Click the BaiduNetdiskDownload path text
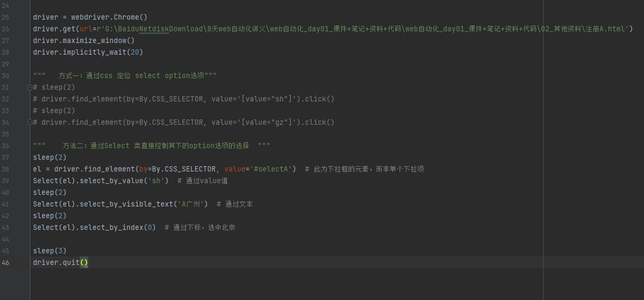The height and width of the screenshot is (300, 644). pyautogui.click(x=158, y=29)
